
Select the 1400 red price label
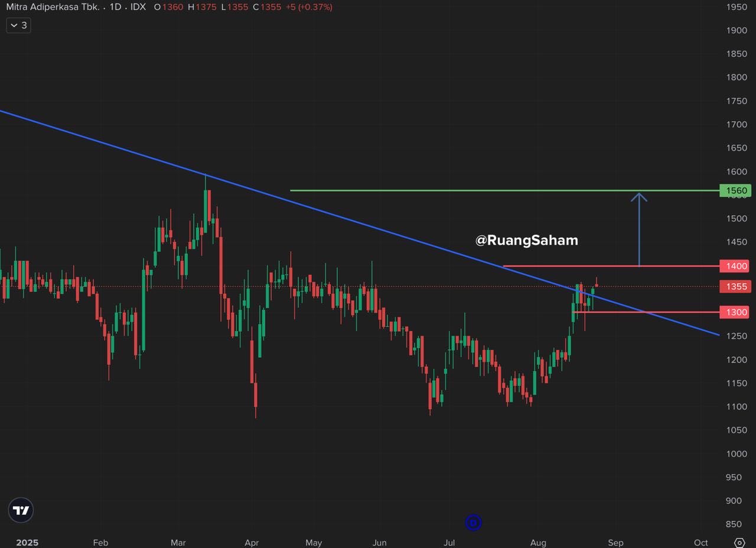pos(734,266)
